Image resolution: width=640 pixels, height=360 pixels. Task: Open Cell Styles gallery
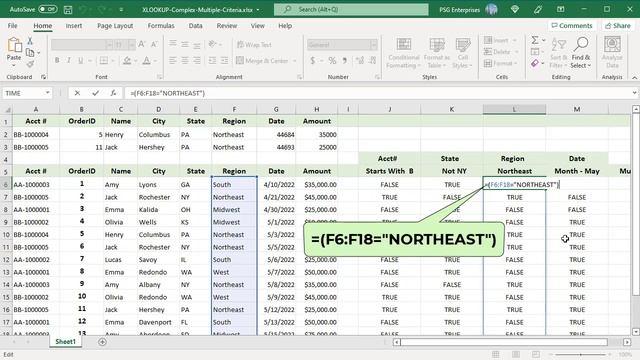click(462, 53)
